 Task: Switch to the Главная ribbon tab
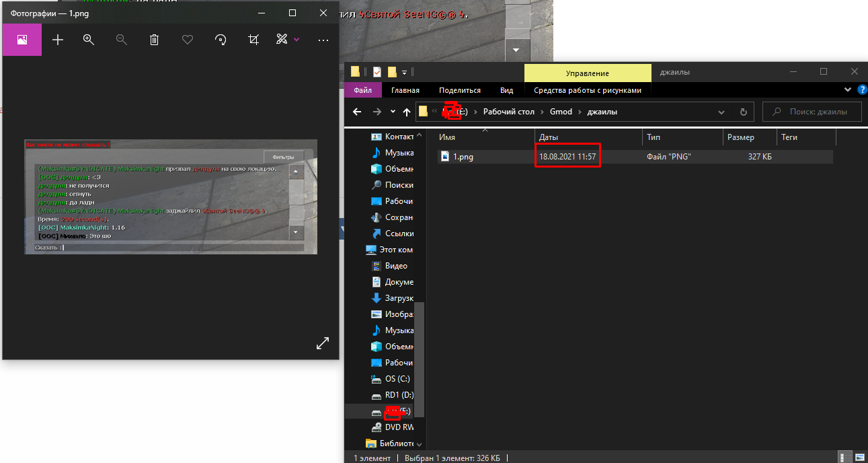coord(405,90)
